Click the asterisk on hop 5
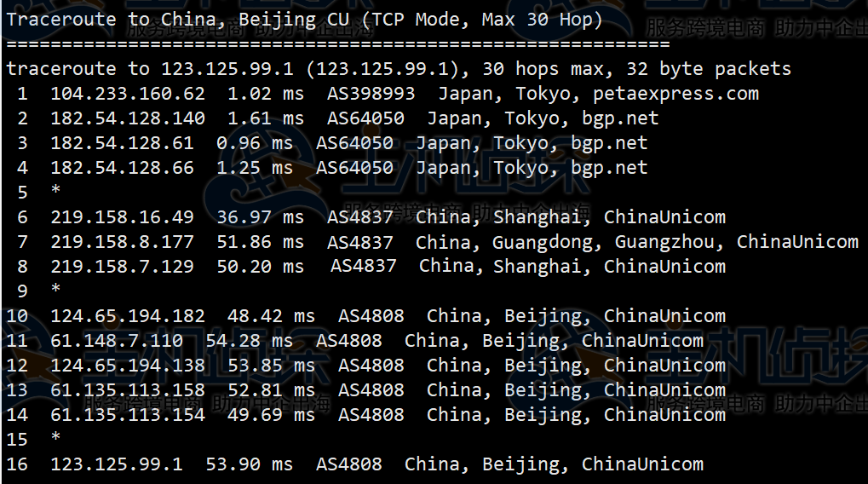Screen dimensions: 868x484 click(55, 191)
